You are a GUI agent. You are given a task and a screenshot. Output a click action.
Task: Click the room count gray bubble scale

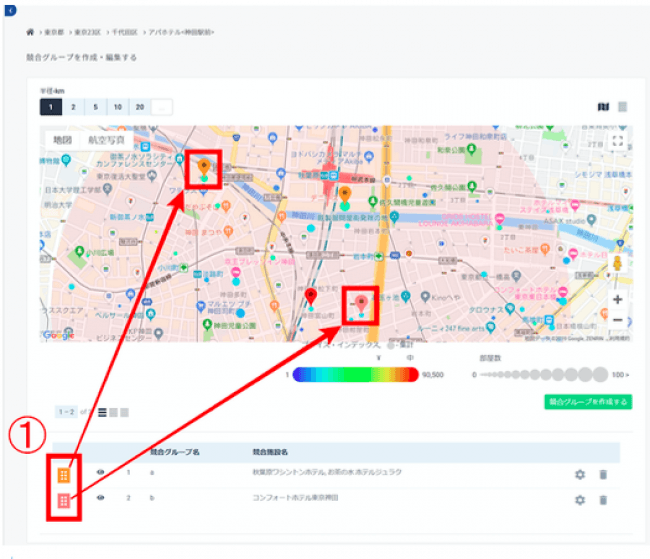pyautogui.click(x=544, y=374)
